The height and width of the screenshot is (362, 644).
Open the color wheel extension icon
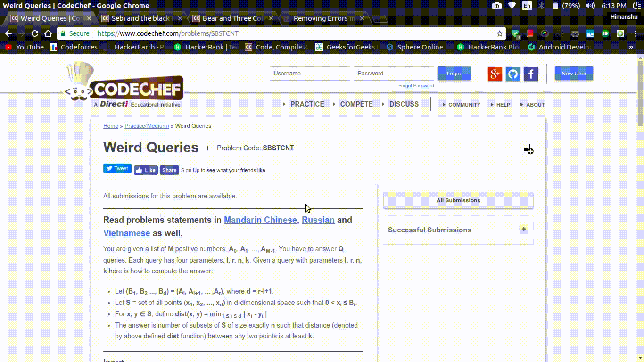(545, 33)
